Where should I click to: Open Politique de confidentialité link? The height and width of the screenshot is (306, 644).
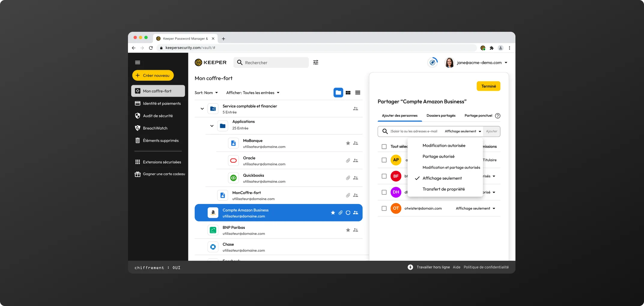point(486,267)
